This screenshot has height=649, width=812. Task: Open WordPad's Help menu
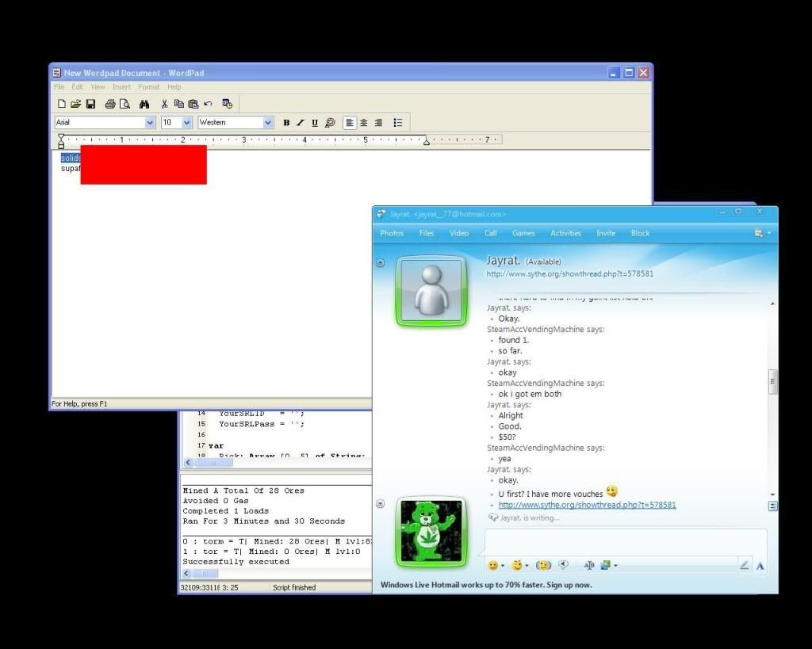click(x=174, y=87)
